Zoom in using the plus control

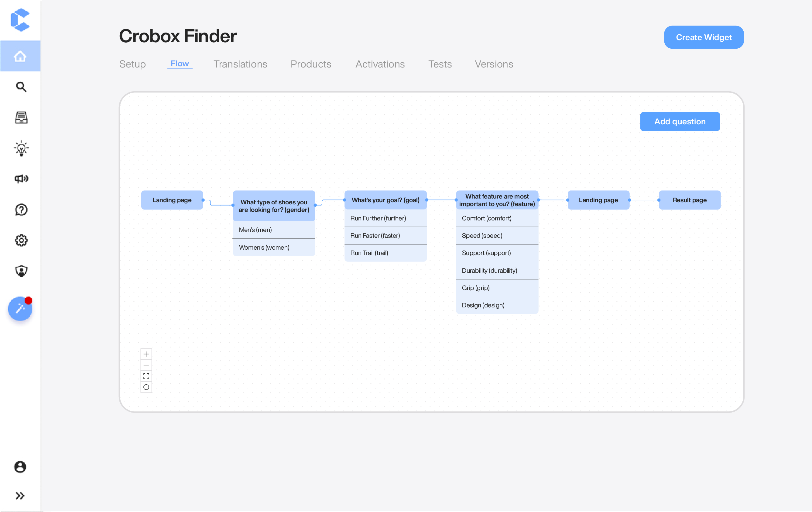coord(146,354)
